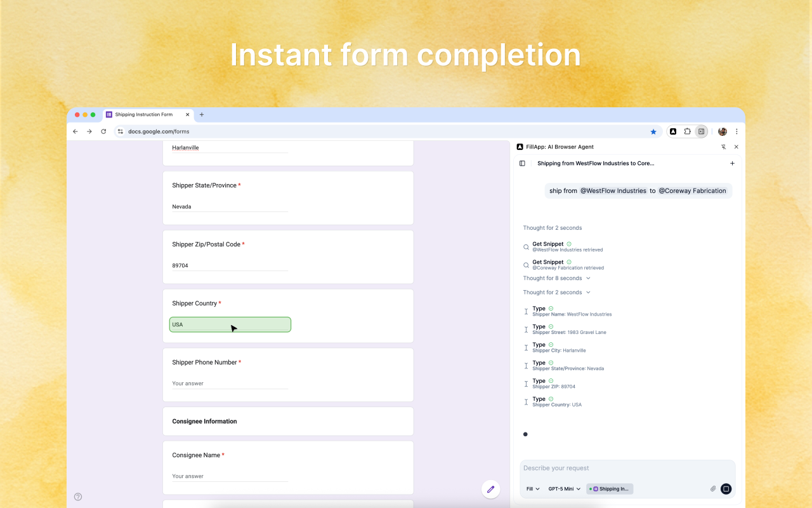Click the blue bookmark star
The width and height of the screenshot is (812, 508).
click(x=653, y=131)
